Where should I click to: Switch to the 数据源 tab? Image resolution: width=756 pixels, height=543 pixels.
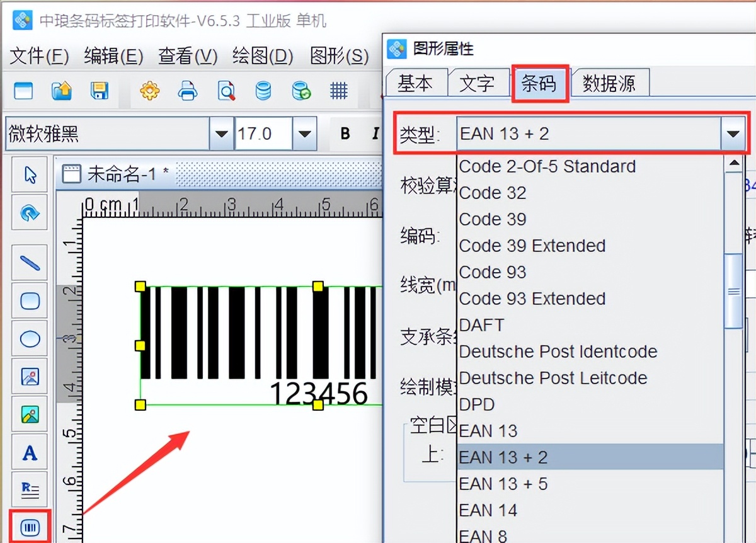coord(609,82)
